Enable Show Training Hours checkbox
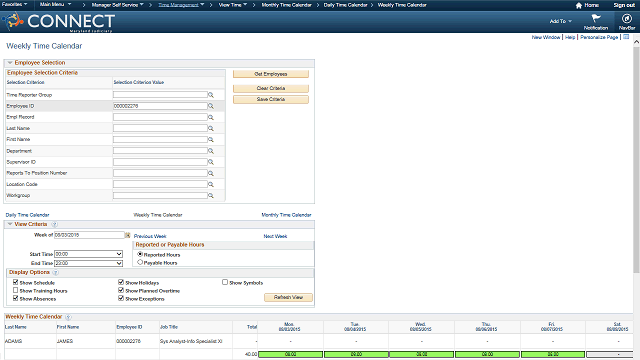 click(16, 290)
